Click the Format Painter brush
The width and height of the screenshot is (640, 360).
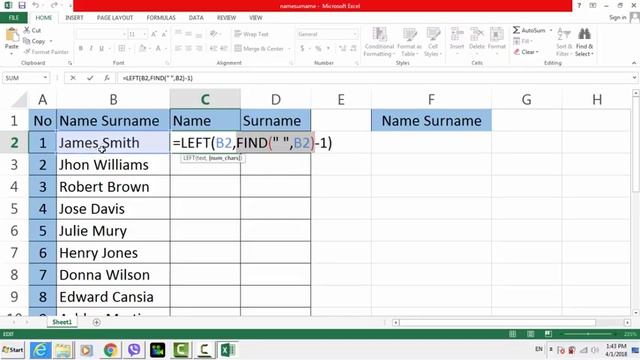(x=27, y=52)
